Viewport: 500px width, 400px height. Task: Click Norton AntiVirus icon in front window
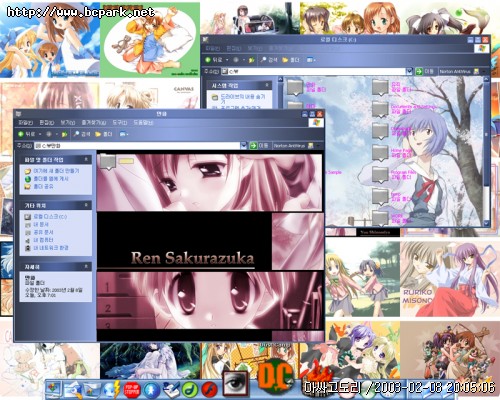(x=311, y=146)
